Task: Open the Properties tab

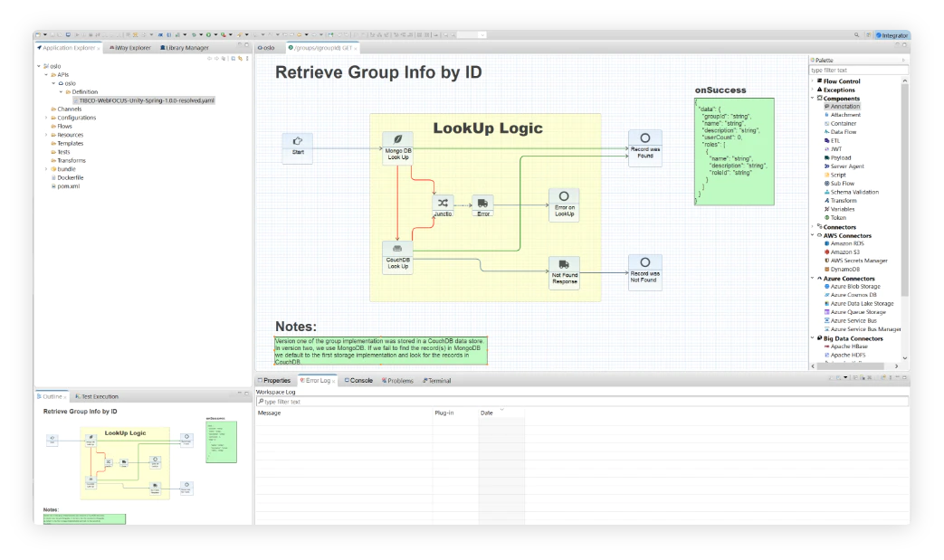Action: tap(274, 381)
